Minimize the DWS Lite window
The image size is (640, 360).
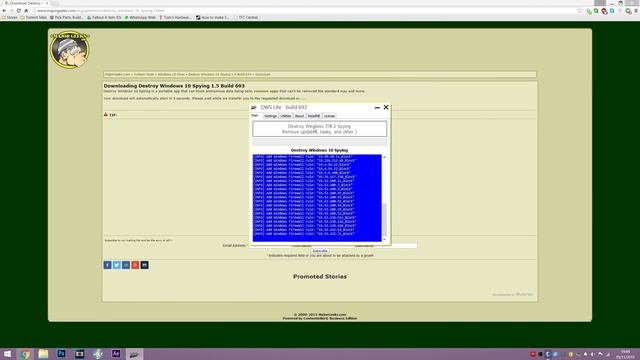[377, 107]
